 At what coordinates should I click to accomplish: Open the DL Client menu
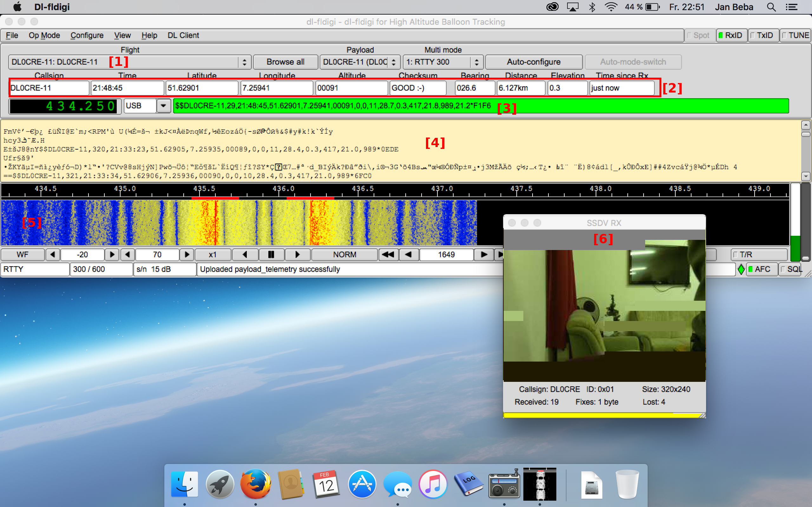[x=183, y=35]
